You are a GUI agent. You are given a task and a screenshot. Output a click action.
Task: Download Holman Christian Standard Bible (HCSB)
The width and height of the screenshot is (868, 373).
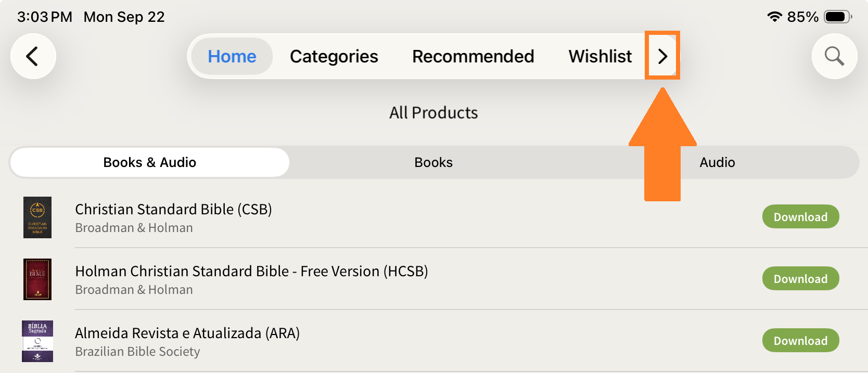coord(800,279)
